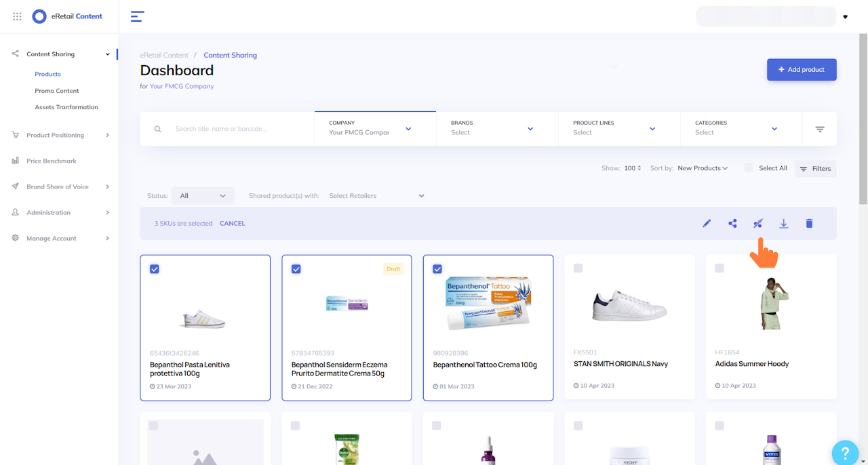Open the apps grid launcher icon

tap(17, 16)
